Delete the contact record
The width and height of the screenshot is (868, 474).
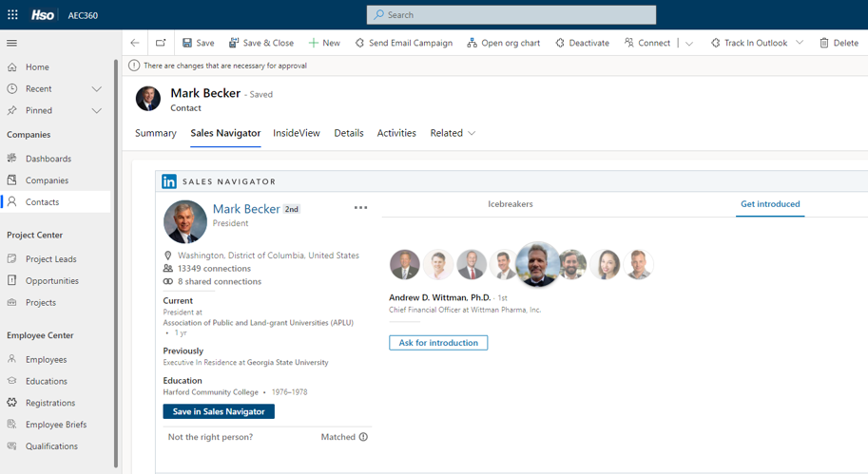[x=839, y=43]
